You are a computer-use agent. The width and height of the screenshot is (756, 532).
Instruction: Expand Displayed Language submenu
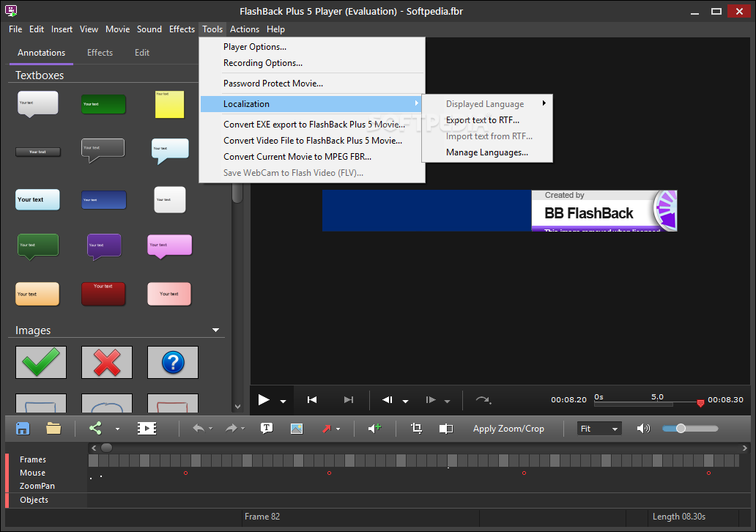[487, 104]
